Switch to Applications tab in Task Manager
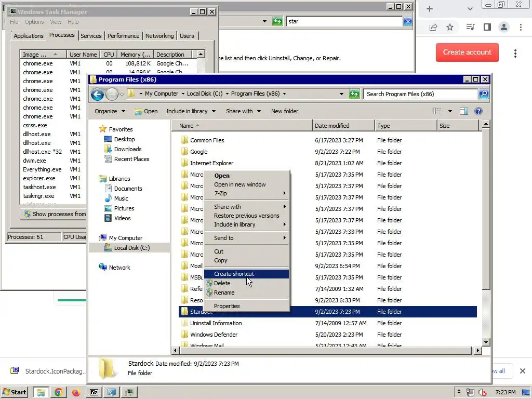 pos(29,36)
